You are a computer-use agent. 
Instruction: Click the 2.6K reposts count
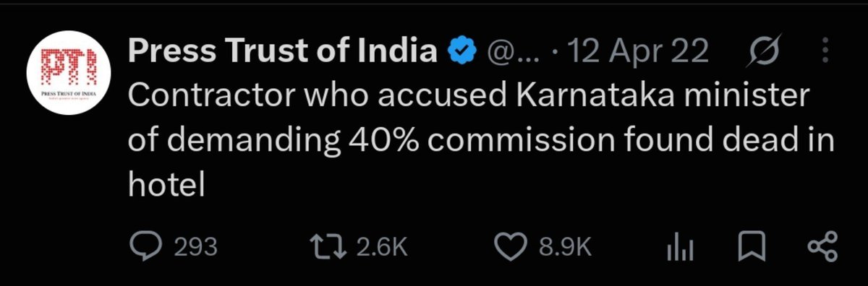383,247
